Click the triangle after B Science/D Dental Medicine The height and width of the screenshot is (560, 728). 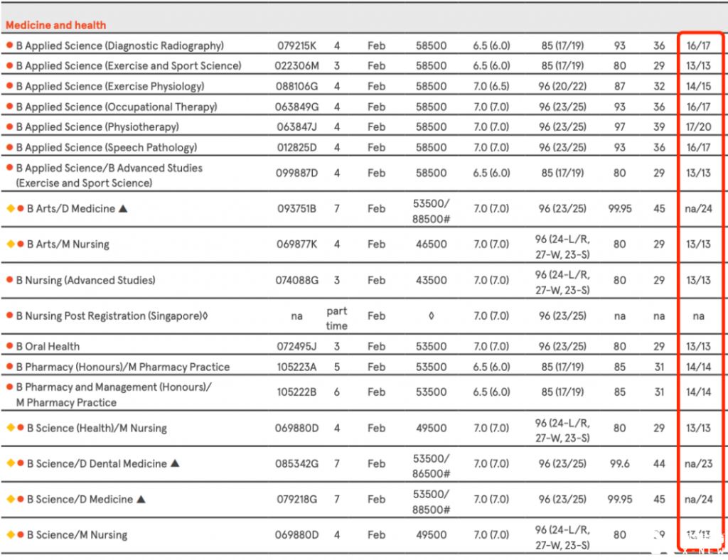(174, 463)
